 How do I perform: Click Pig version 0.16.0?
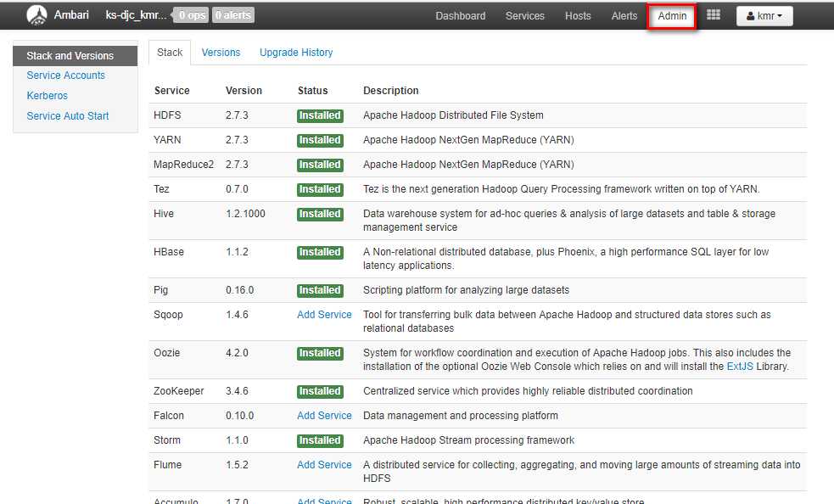point(239,290)
